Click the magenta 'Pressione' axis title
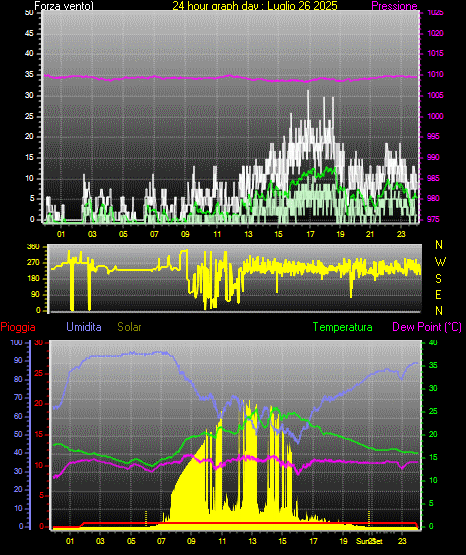The height and width of the screenshot is (555, 466). click(395, 6)
